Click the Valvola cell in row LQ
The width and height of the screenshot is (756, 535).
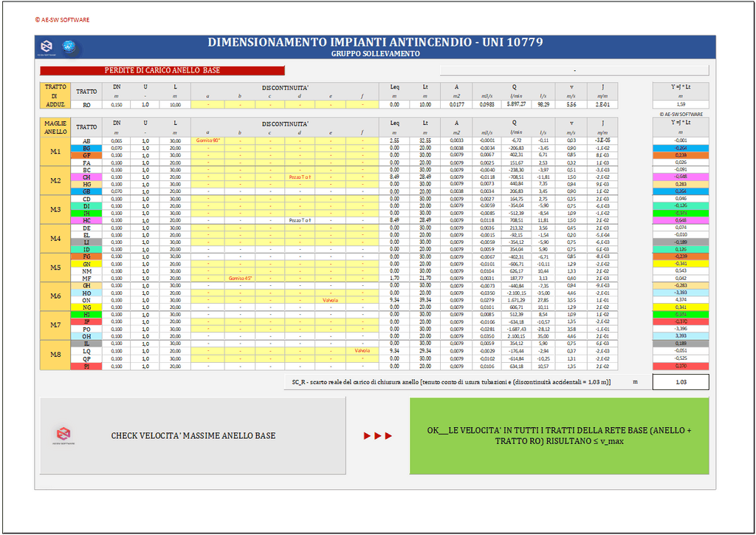[x=362, y=351]
